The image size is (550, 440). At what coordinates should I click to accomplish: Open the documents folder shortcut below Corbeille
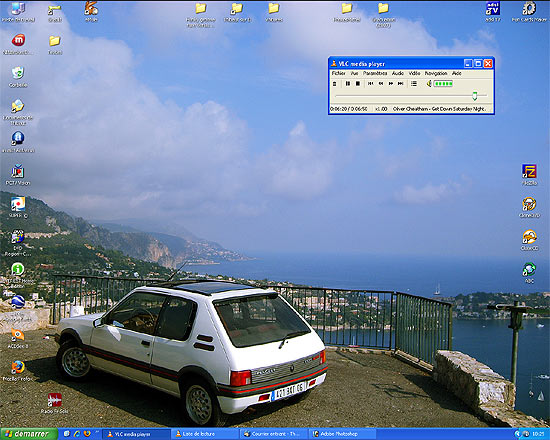[18, 112]
